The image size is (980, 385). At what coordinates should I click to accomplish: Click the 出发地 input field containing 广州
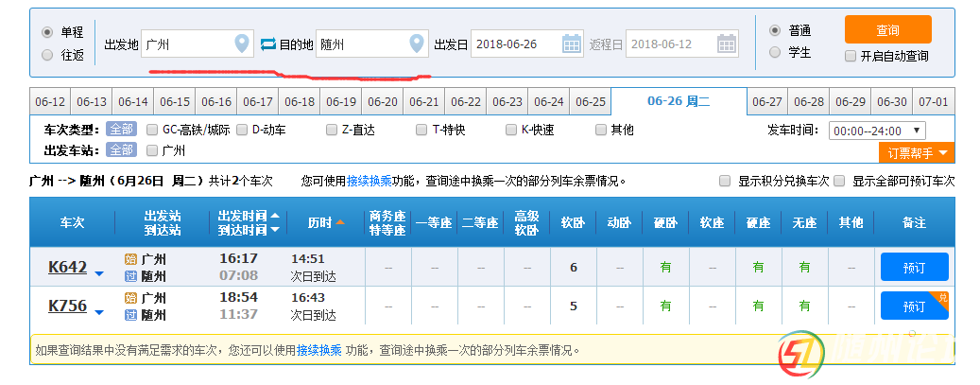[186, 44]
